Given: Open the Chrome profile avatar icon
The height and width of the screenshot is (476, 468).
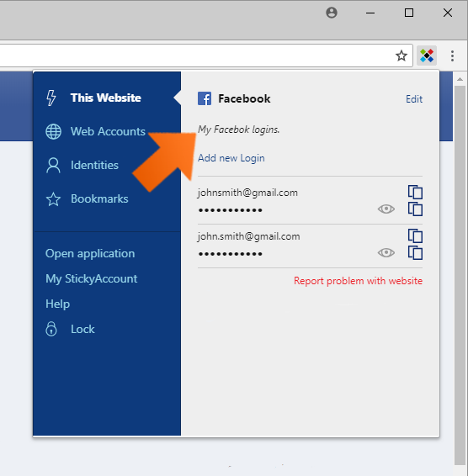Looking at the screenshot, I should [x=332, y=13].
